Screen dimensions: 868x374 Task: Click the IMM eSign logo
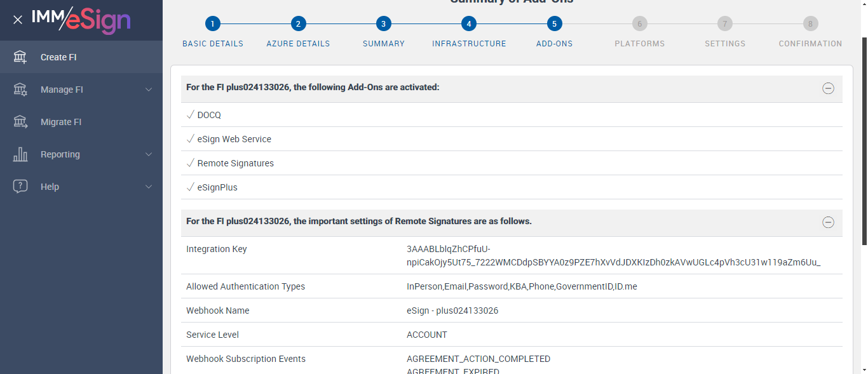click(x=81, y=20)
